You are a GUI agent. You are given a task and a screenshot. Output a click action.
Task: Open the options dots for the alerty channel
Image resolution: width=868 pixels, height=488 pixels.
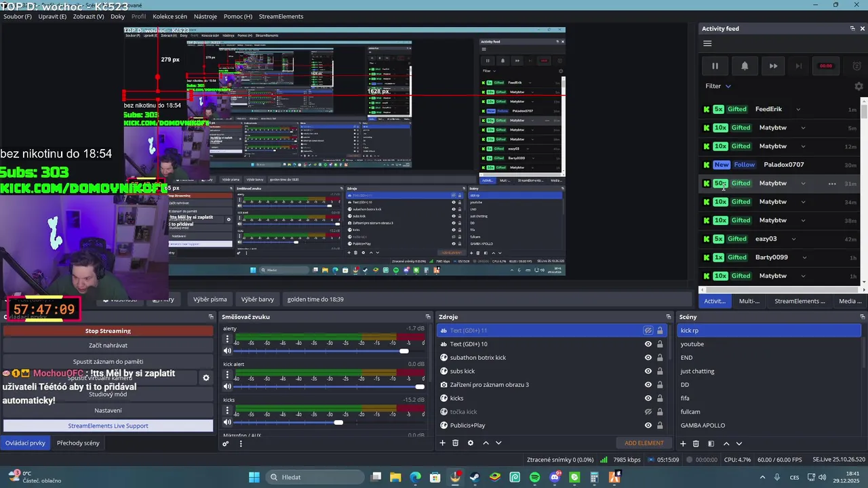[x=227, y=338]
